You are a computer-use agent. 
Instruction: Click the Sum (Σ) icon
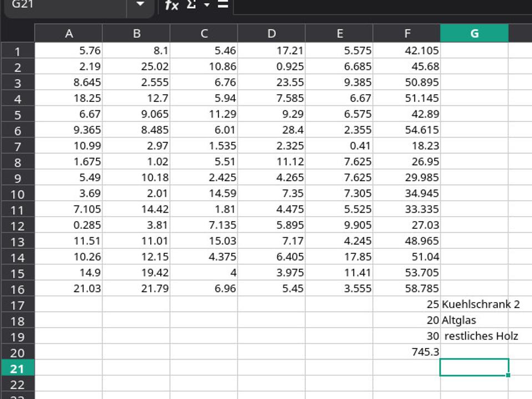[x=191, y=5]
